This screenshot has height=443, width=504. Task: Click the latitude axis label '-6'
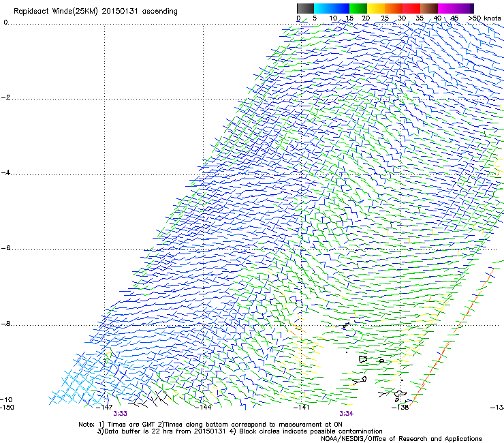point(5,248)
